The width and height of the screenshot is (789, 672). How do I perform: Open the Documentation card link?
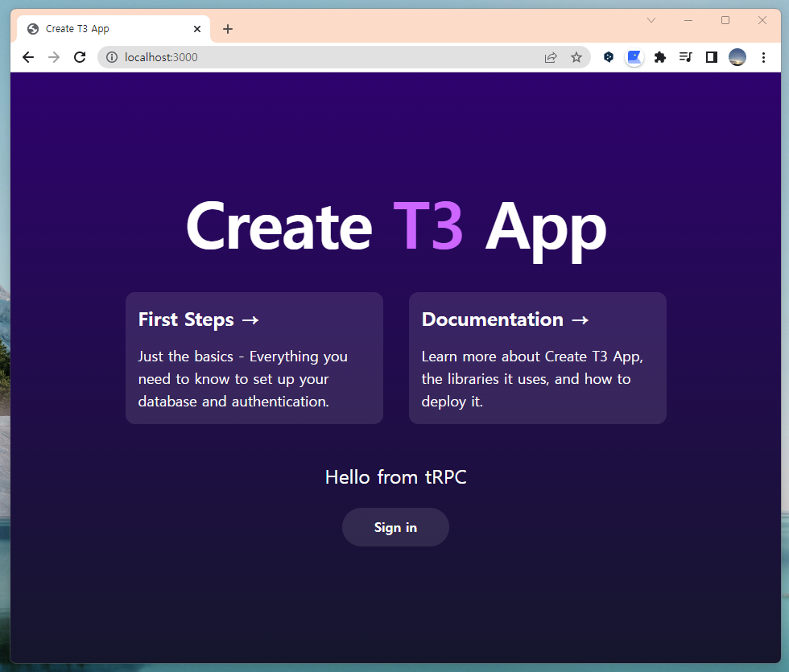pyautogui.click(x=538, y=358)
